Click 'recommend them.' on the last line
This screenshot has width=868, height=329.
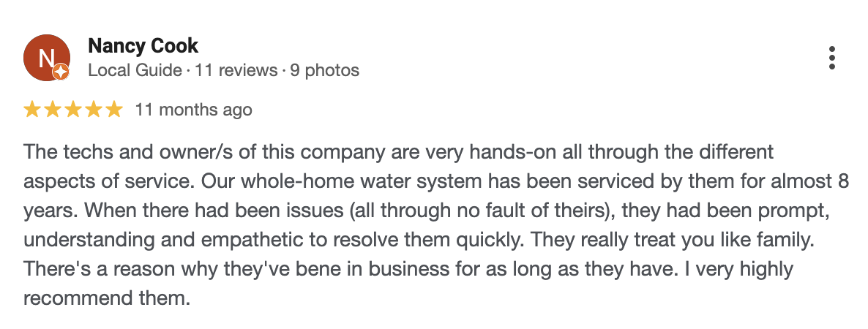pos(107,298)
